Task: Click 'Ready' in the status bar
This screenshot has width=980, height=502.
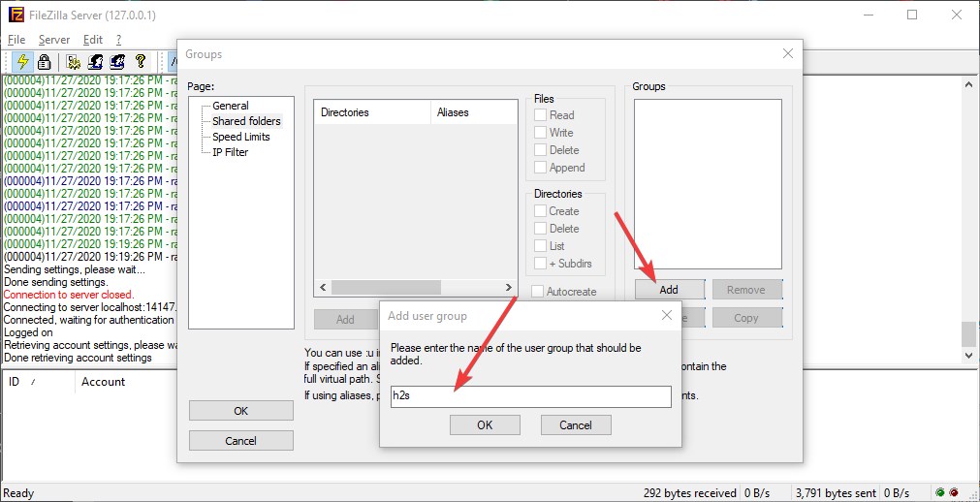Action: click(18, 493)
